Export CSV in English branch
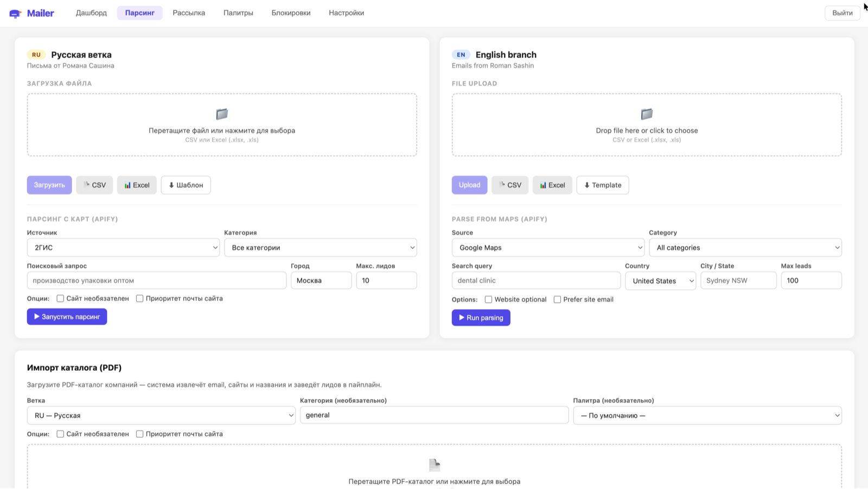This screenshot has height=489, width=868. [x=510, y=185]
